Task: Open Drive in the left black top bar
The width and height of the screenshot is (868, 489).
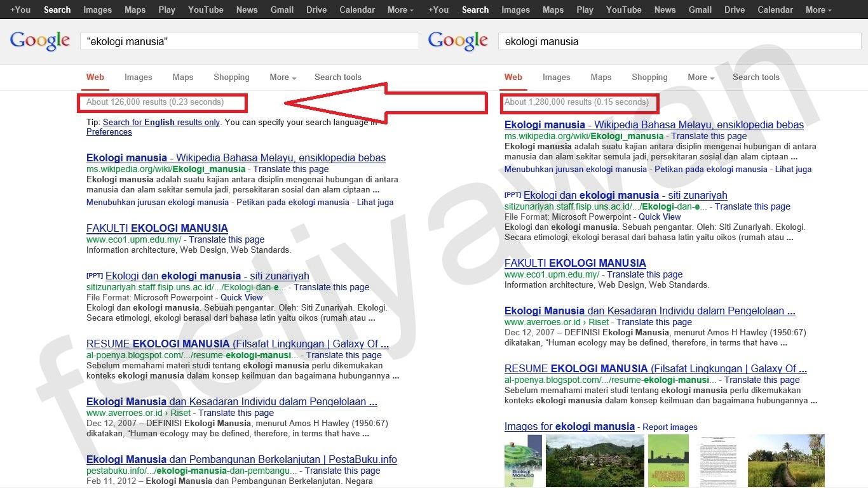Action: coord(316,10)
